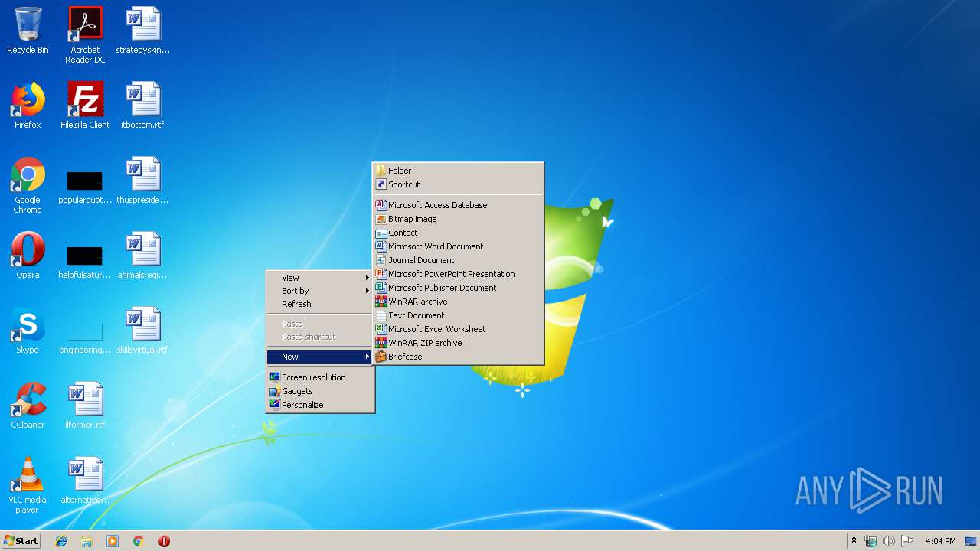Select the thuspreside document icon
The height and width of the screenshot is (551, 980).
point(142,181)
